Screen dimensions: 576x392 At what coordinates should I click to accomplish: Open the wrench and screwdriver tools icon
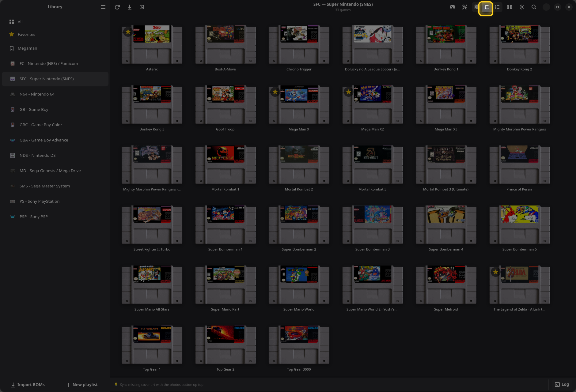point(465,7)
